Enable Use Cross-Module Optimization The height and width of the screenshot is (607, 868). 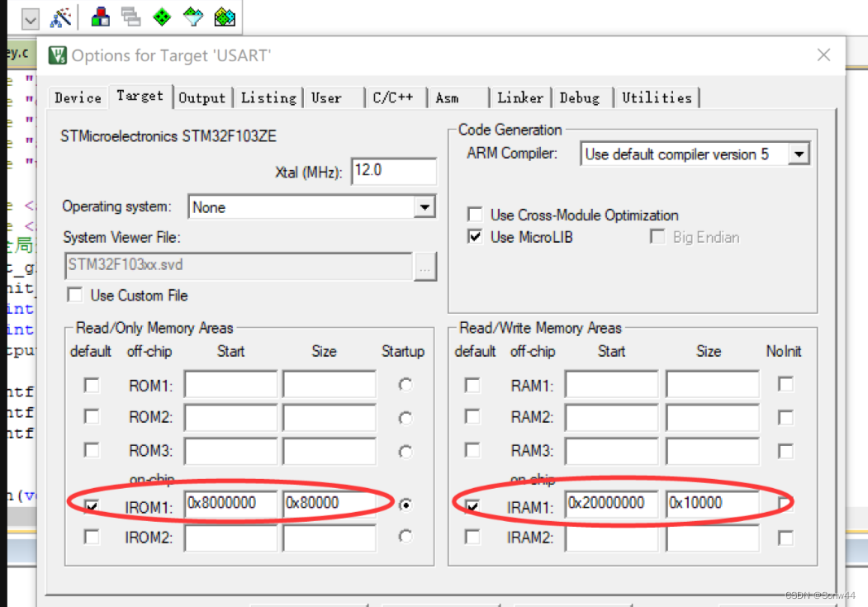point(474,215)
